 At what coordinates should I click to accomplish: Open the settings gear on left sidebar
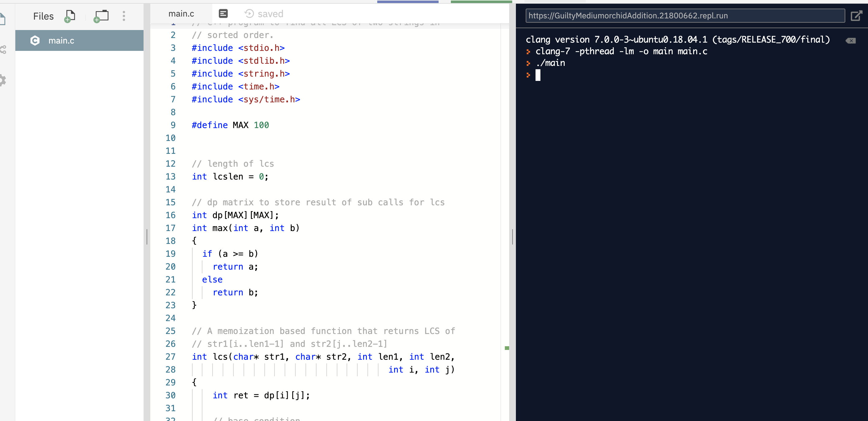click(x=3, y=80)
